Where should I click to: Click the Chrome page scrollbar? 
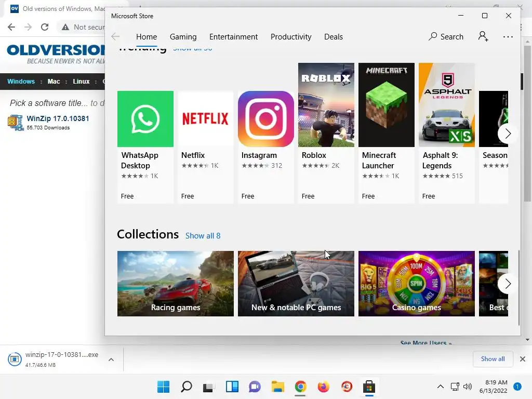[527, 124]
